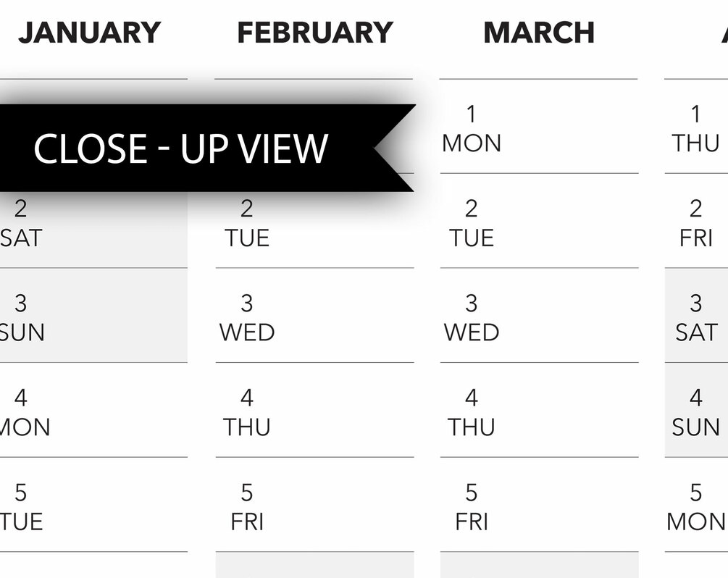Select the 3 SAT shaded cell
This screenshot has height=578, width=728.
(x=696, y=315)
